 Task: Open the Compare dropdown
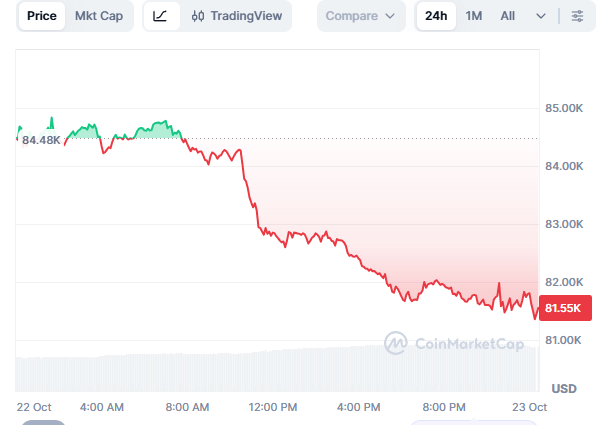pos(361,16)
